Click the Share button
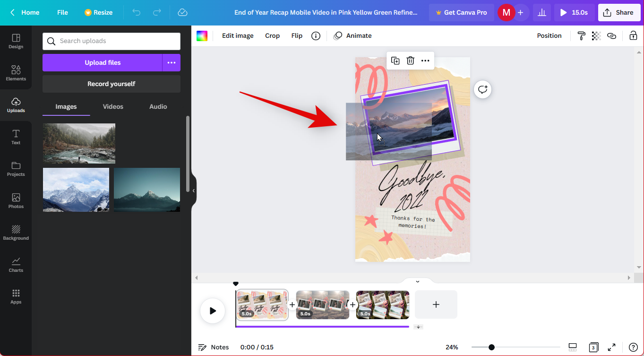Image resolution: width=644 pixels, height=356 pixels. tap(619, 13)
